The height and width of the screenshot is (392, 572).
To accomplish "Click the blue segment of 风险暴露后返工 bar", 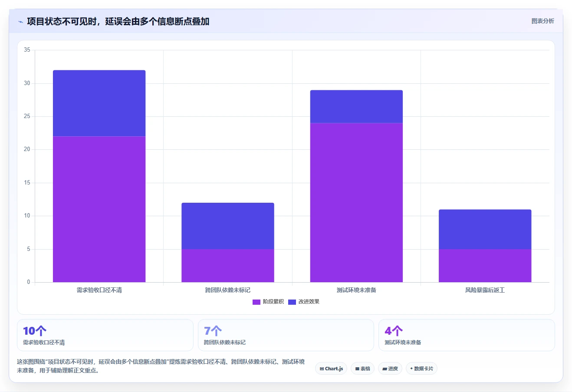I will coord(485,229).
